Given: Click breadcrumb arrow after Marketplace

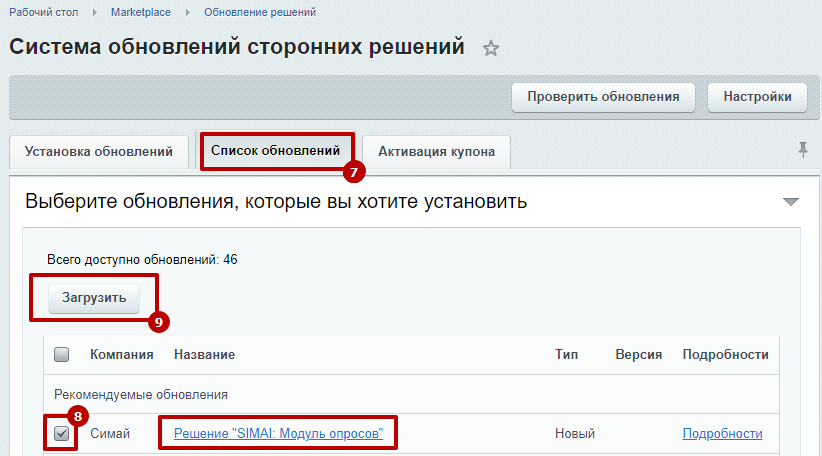Looking at the screenshot, I should point(188,12).
